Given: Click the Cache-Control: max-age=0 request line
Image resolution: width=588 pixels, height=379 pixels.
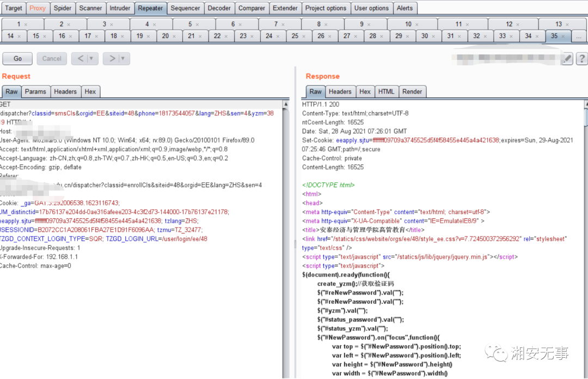Looking at the screenshot, I should [x=35, y=266].
